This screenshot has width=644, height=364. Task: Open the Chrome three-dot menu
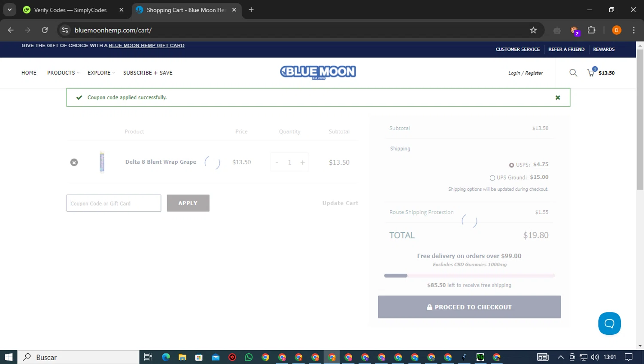[x=634, y=30]
